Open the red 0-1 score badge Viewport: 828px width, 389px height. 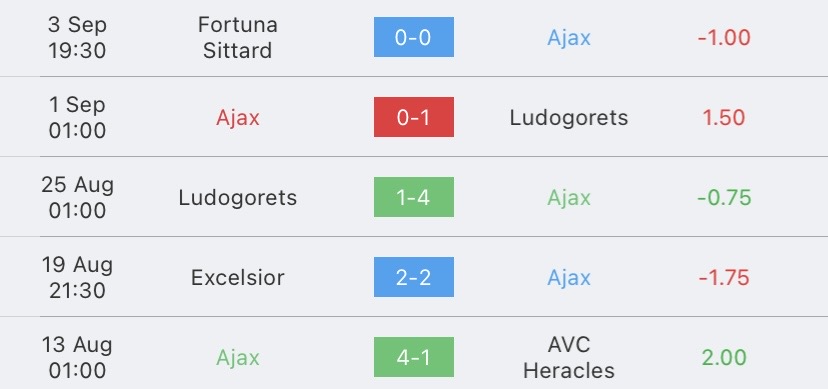click(x=413, y=117)
